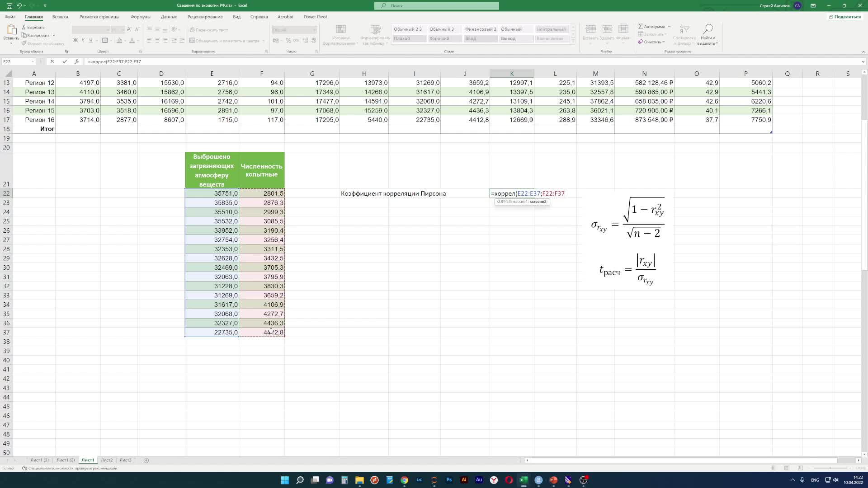The height and width of the screenshot is (488, 868).
Task: Apply the font color letter A
Action: (132, 41)
